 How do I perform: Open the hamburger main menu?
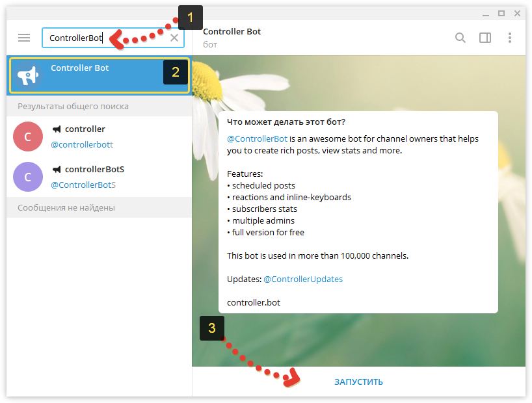coord(24,38)
